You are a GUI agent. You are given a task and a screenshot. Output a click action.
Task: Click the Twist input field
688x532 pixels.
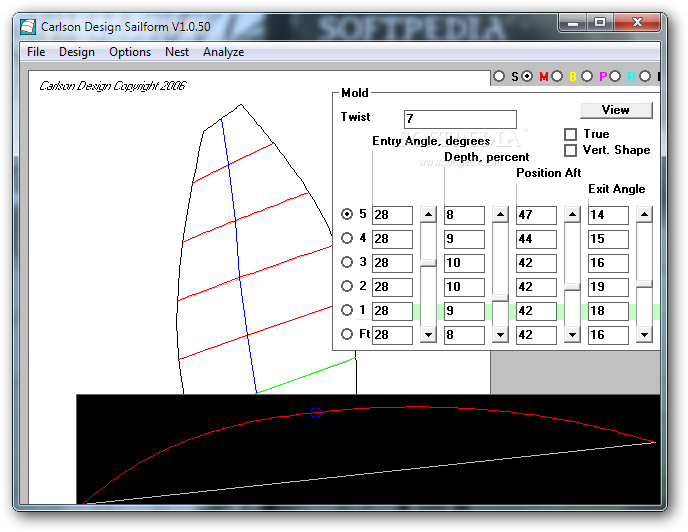pyautogui.click(x=460, y=119)
